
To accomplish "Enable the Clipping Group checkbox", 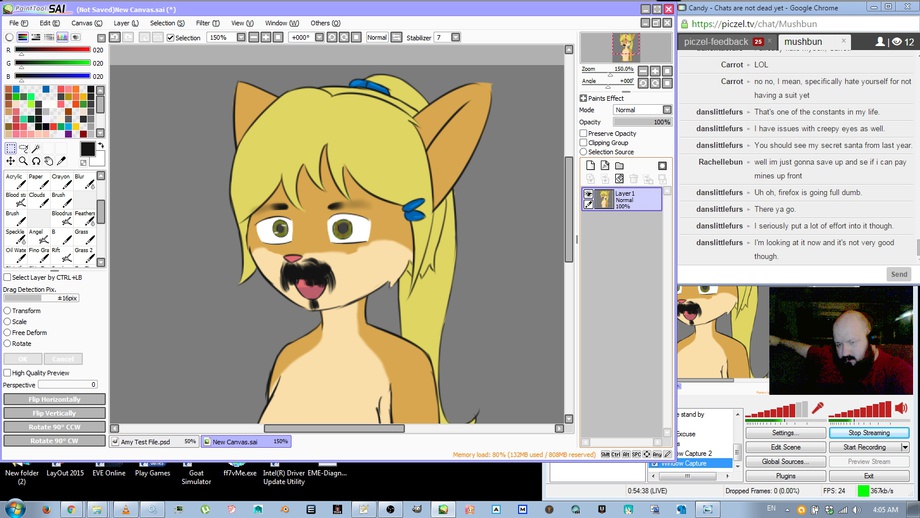I will pos(584,143).
